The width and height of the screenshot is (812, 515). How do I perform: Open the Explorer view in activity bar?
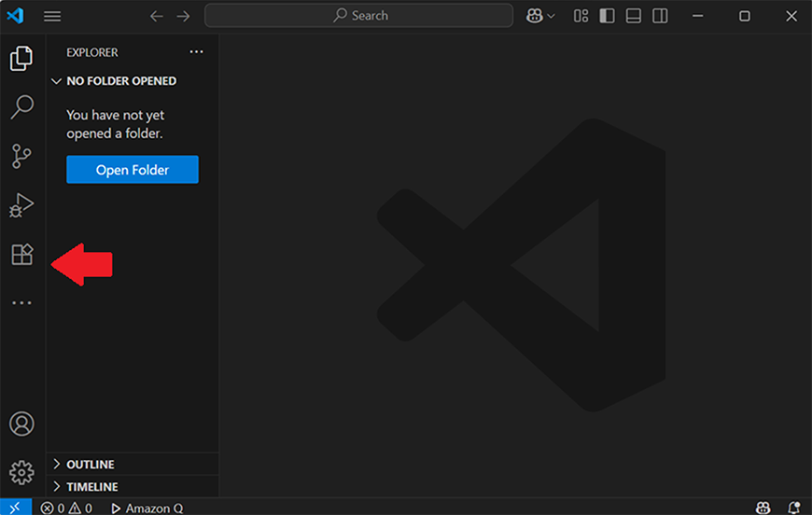pos(21,58)
